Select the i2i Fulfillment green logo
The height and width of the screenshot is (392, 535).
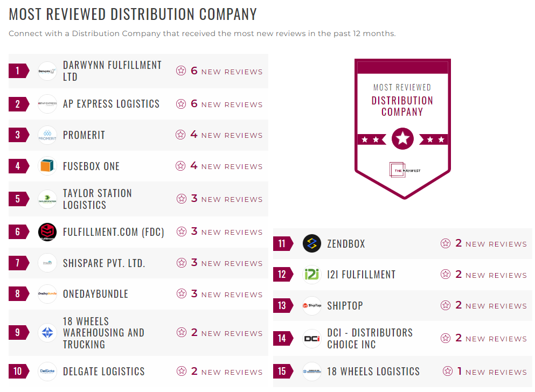(x=311, y=275)
